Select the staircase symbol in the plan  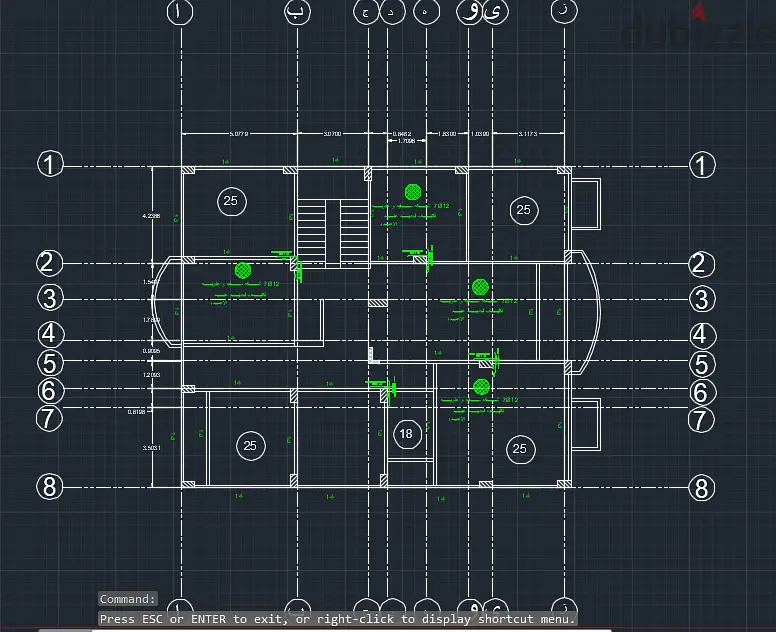[333, 234]
